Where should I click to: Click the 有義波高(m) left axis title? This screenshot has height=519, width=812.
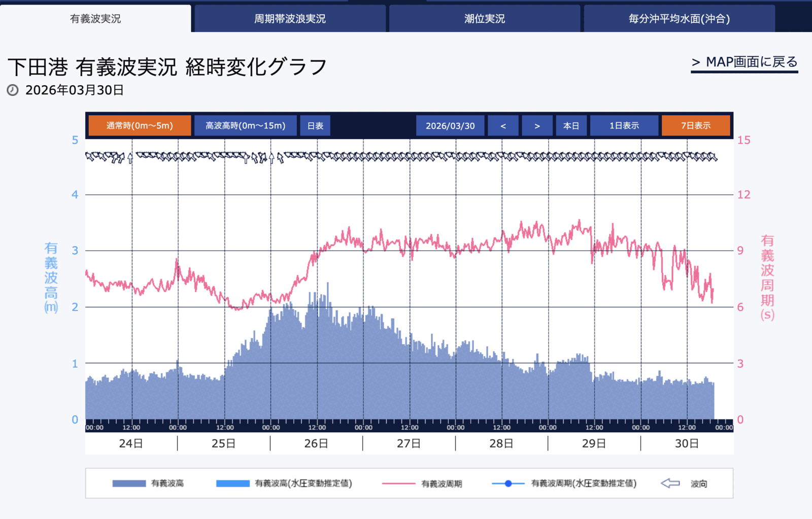pos(51,278)
